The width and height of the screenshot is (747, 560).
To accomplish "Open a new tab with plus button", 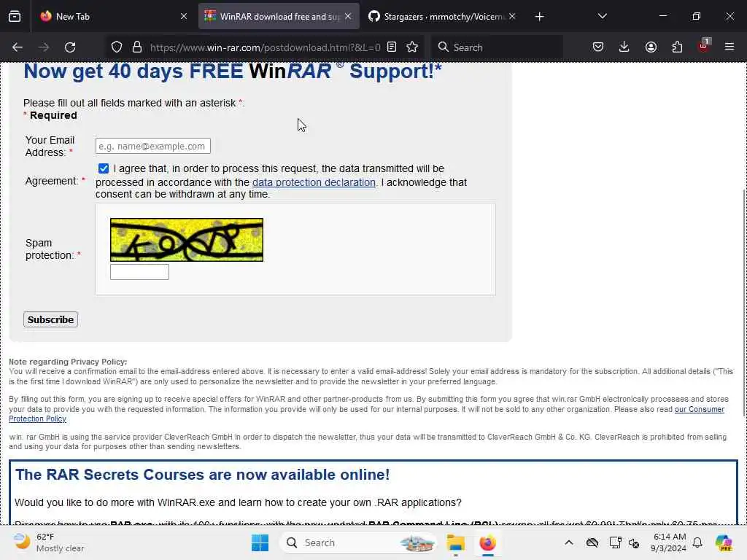I will pyautogui.click(x=539, y=17).
